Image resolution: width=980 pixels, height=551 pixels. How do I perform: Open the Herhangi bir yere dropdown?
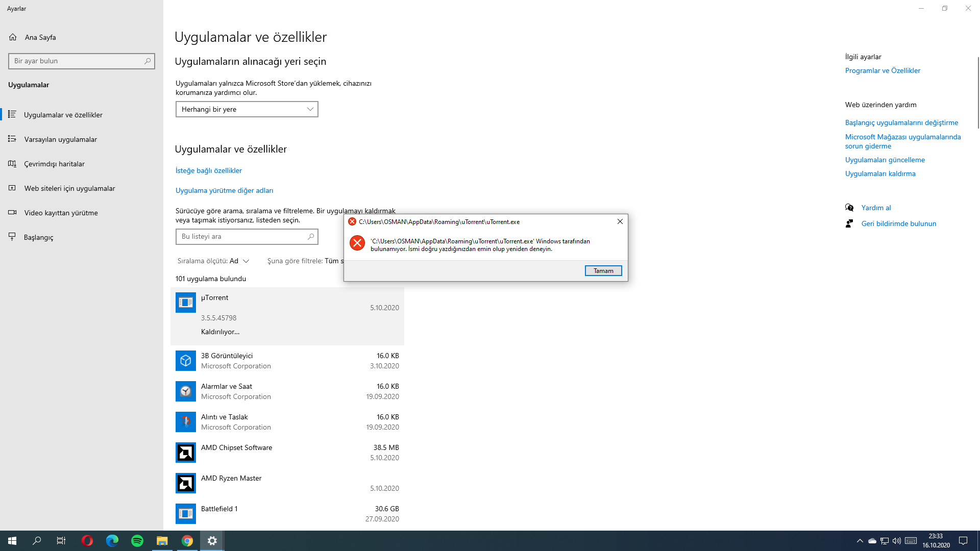pos(247,109)
